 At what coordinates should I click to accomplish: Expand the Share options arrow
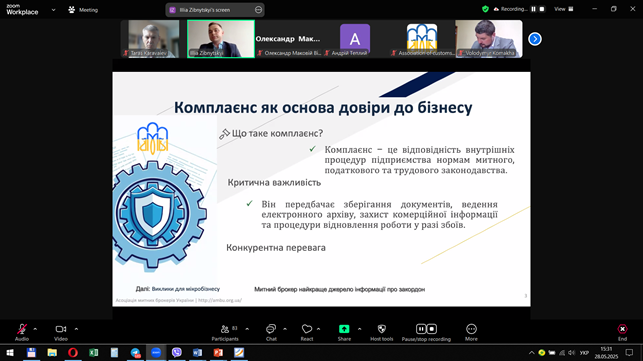(x=360, y=329)
